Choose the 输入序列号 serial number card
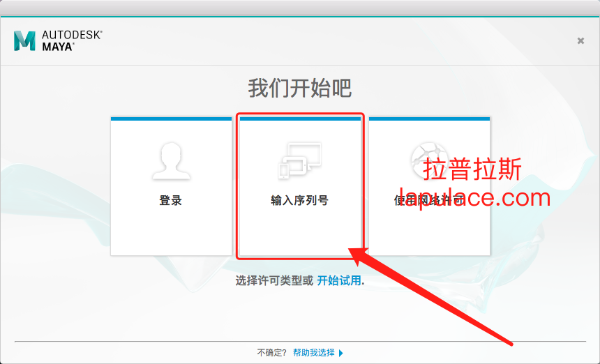The image size is (600, 364). point(300,186)
